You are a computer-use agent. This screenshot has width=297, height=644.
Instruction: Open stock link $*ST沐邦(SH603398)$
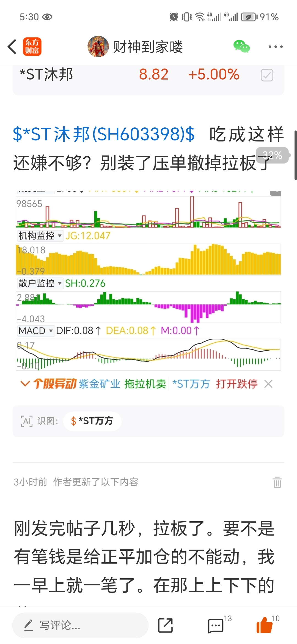104,134
